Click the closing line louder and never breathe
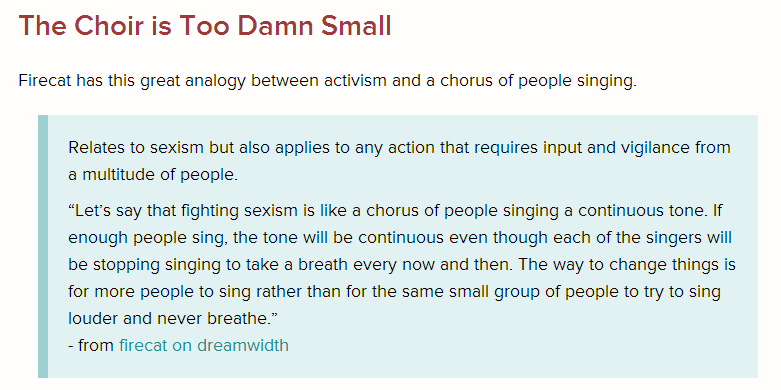This screenshot has width=781, height=390. [173, 318]
